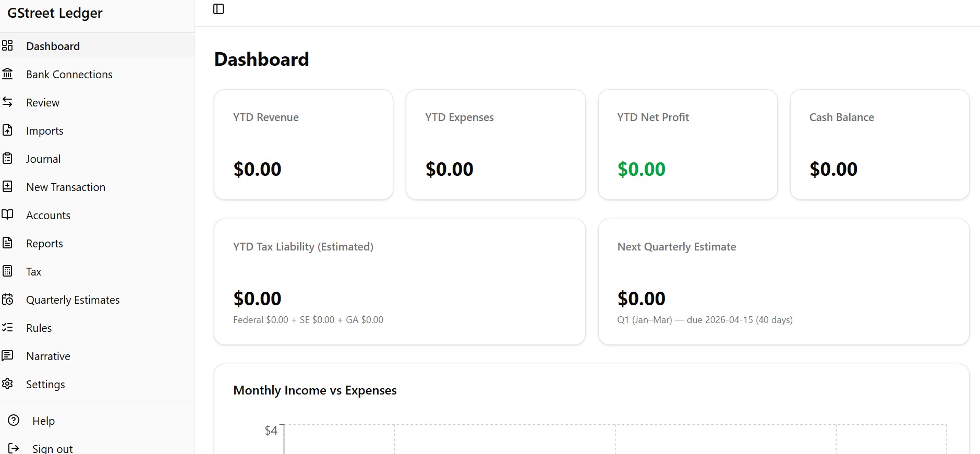The image size is (980, 454).
Task: Click the Bank Connections bank icon
Action: click(8, 74)
